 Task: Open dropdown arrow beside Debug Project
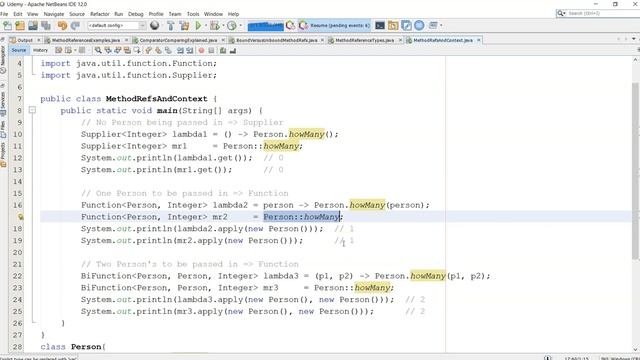(x=223, y=26)
